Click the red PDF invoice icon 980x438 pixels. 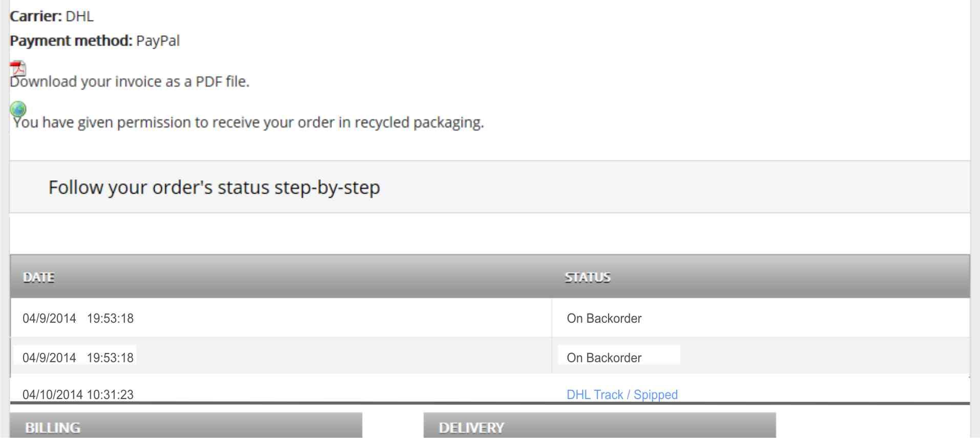click(x=18, y=68)
